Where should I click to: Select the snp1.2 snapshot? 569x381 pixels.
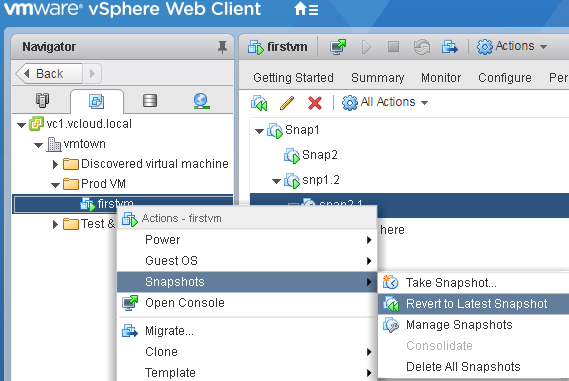pos(321,180)
